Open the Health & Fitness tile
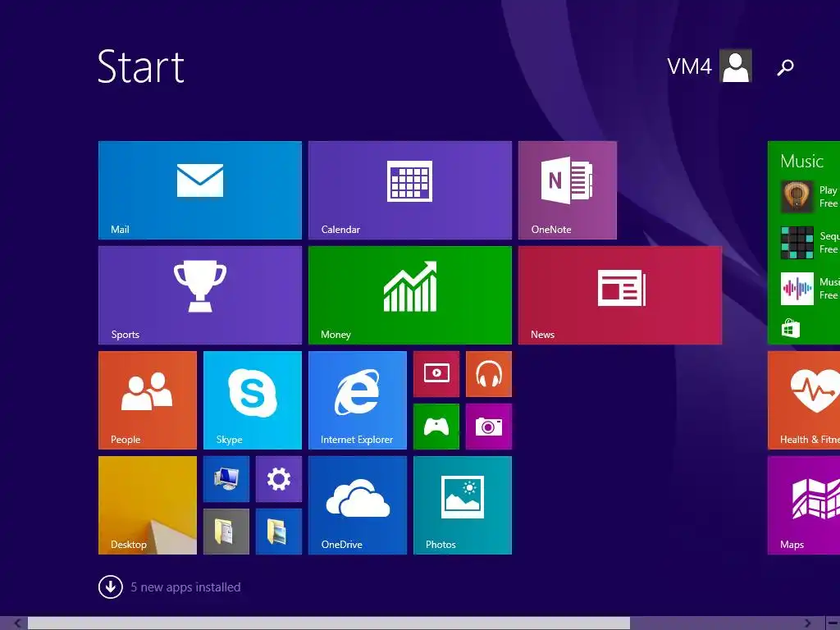This screenshot has width=840, height=630. (804, 400)
